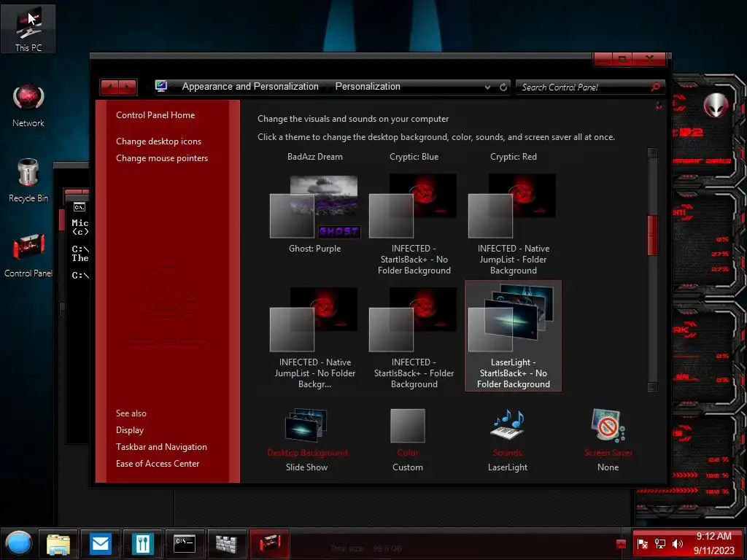Open the brick wall icon on taskbar
The height and width of the screenshot is (560, 747).
click(227, 544)
